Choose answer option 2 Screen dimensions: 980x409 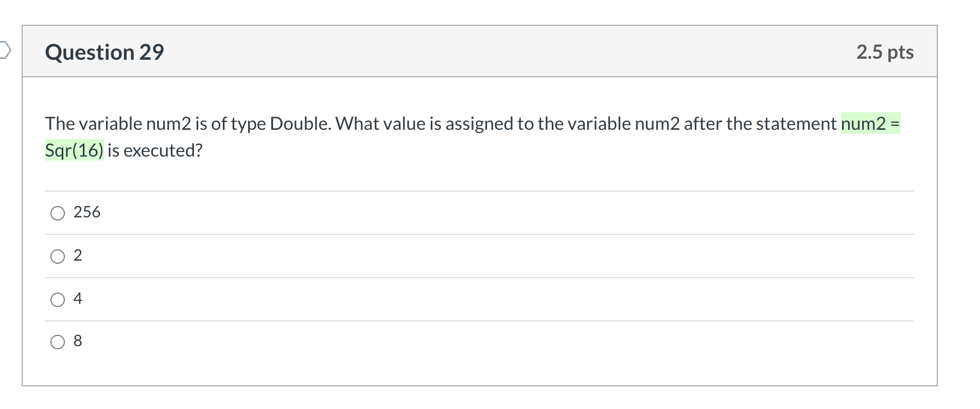58,255
